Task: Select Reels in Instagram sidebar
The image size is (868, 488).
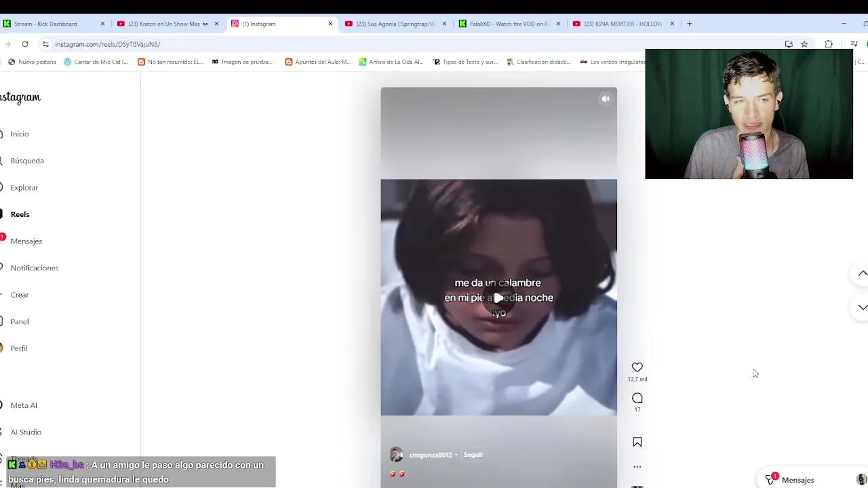Action: tap(20, 214)
